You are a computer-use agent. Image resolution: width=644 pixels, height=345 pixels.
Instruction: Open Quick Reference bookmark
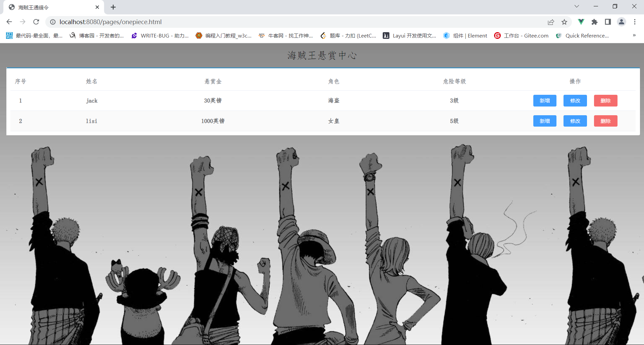(582, 36)
